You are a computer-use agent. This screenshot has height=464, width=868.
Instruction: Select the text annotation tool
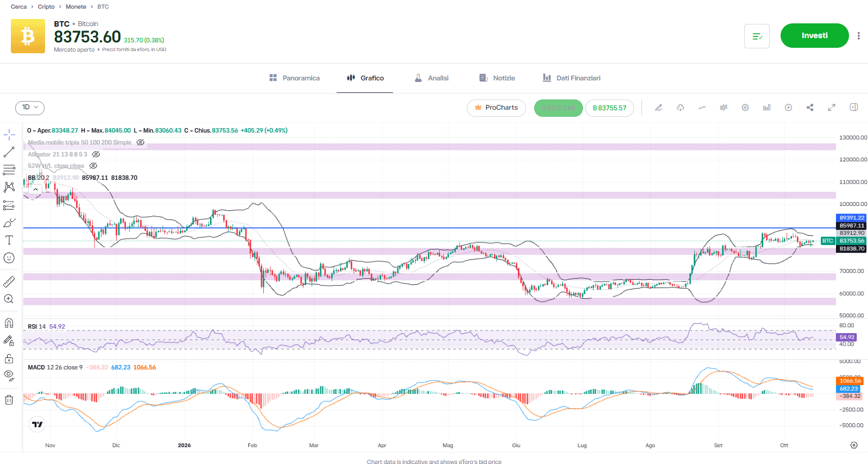[x=9, y=240]
